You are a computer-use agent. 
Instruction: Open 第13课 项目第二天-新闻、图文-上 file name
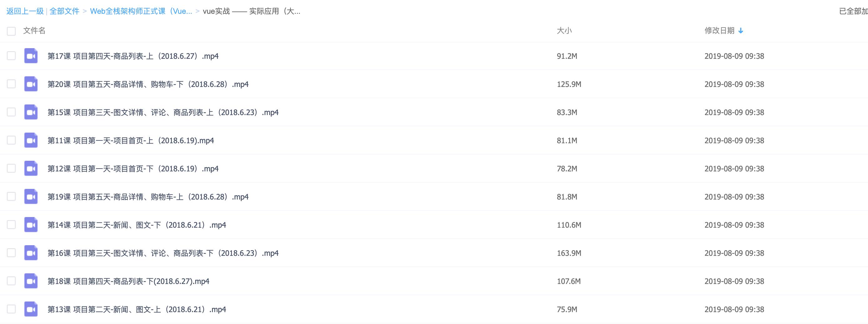point(136,310)
